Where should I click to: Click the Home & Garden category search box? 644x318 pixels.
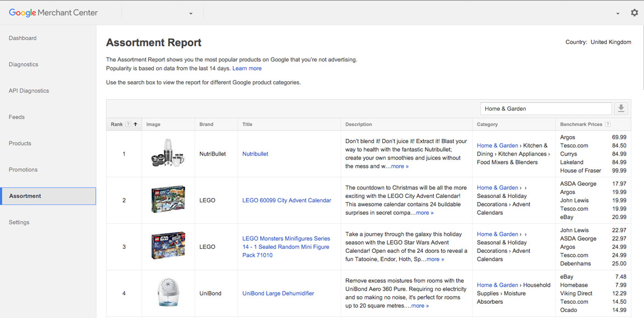[x=546, y=109]
